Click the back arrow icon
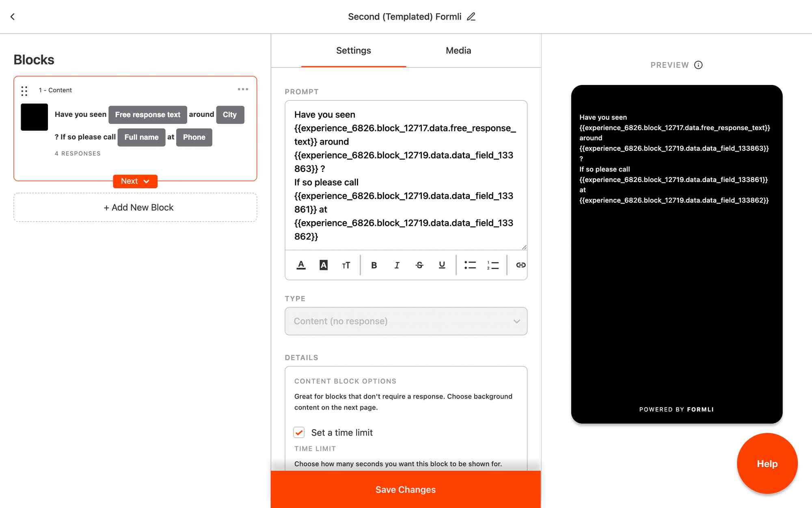812x508 pixels. click(13, 17)
